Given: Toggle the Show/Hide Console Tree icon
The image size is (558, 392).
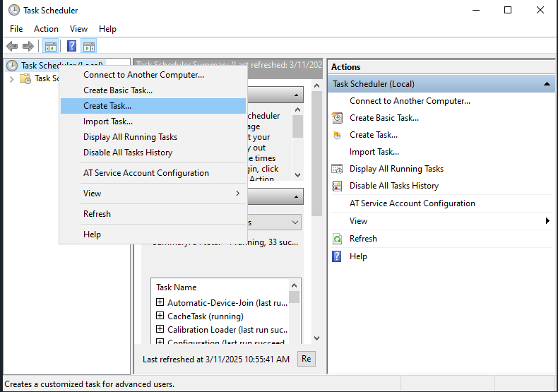Looking at the screenshot, I should point(50,47).
